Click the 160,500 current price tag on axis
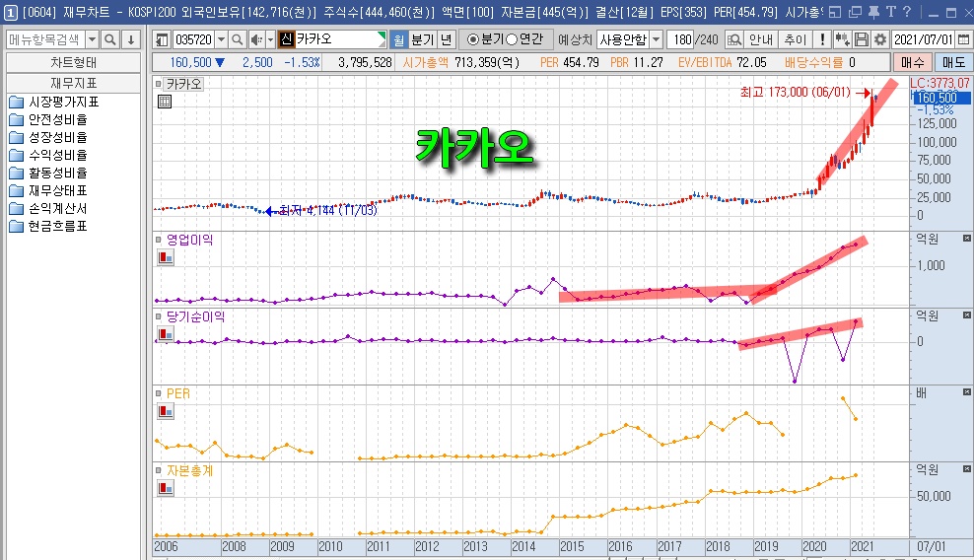Viewport: 974px width, 560px height. pyautogui.click(x=940, y=98)
